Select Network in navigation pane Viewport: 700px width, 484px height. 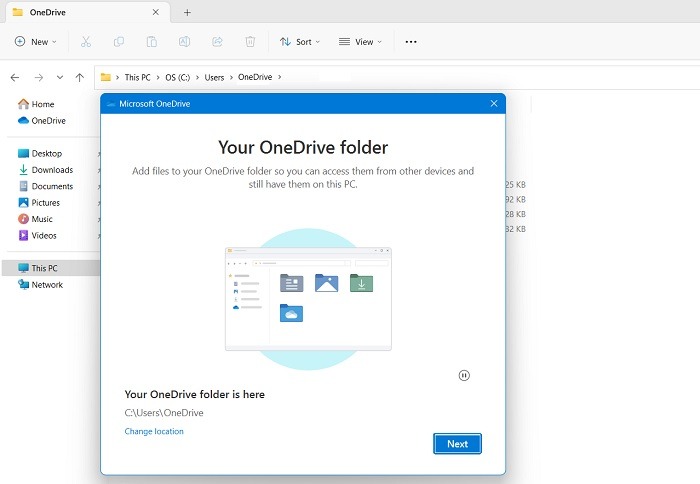point(40,285)
